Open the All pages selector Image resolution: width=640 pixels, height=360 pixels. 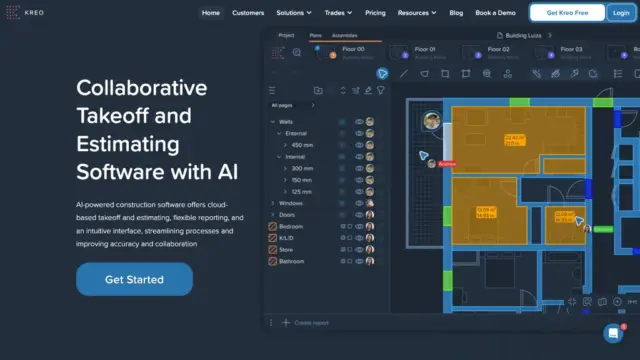(293, 105)
